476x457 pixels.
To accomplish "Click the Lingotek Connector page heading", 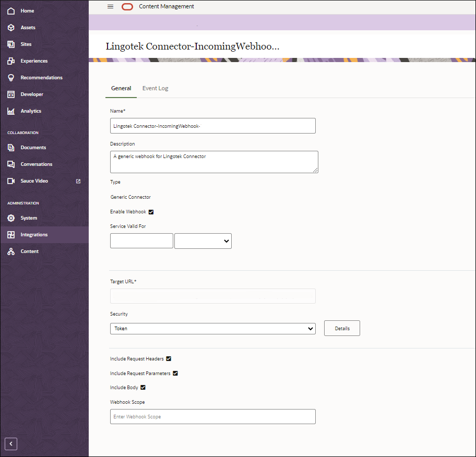I will pos(193,46).
